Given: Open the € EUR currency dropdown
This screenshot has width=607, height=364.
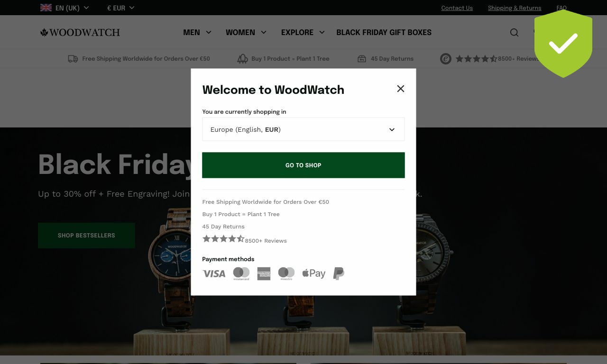Looking at the screenshot, I should coord(121,8).
